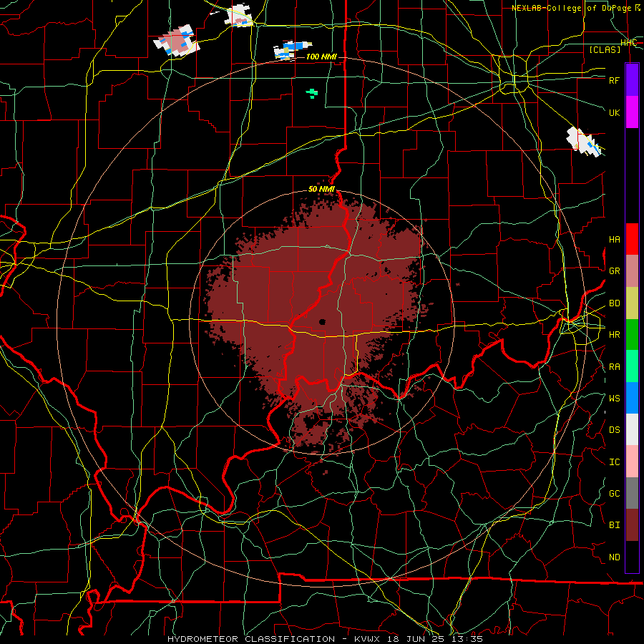Screen dimensions: 644x644
Task: Click the white dry-snow echo at right edge
Action: pyautogui.click(x=582, y=141)
